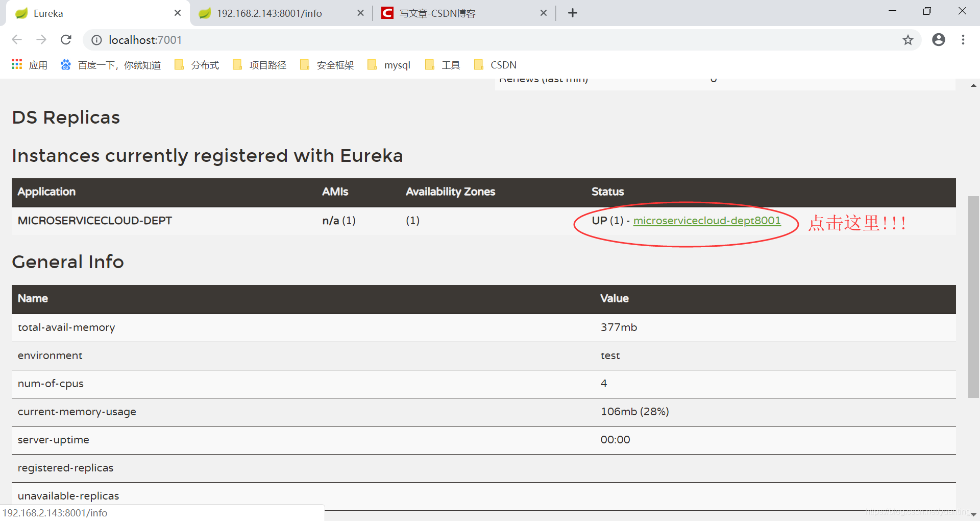Click the microservicecloud-dept8001 status link
980x521 pixels.
point(707,221)
